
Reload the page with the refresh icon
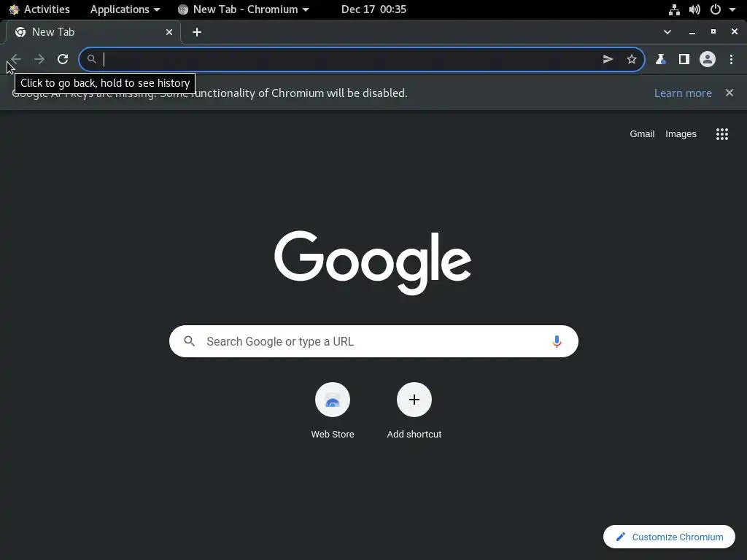click(63, 59)
